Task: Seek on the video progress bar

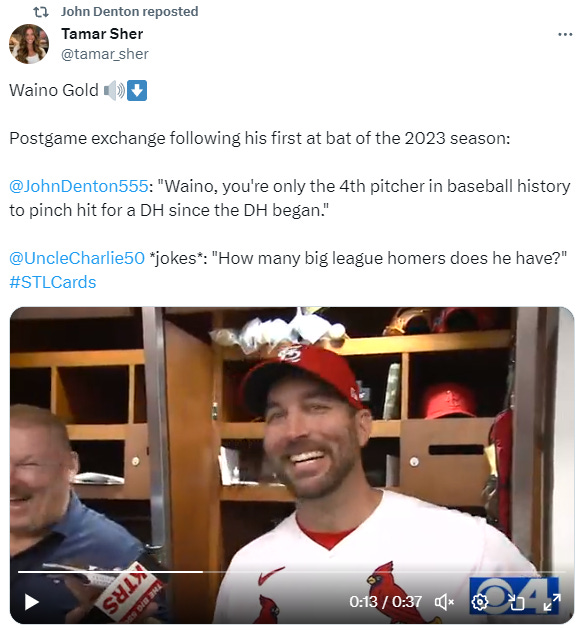Action: 292,571
